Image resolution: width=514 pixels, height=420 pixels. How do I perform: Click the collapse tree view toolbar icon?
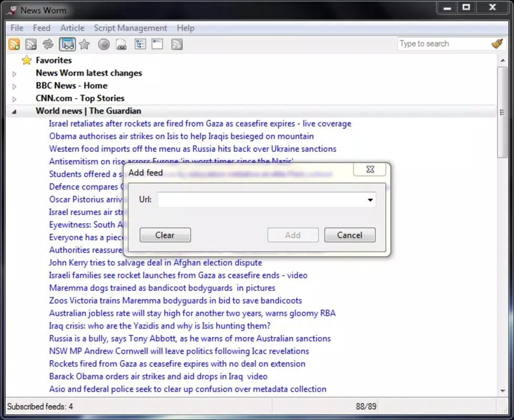[x=158, y=44]
